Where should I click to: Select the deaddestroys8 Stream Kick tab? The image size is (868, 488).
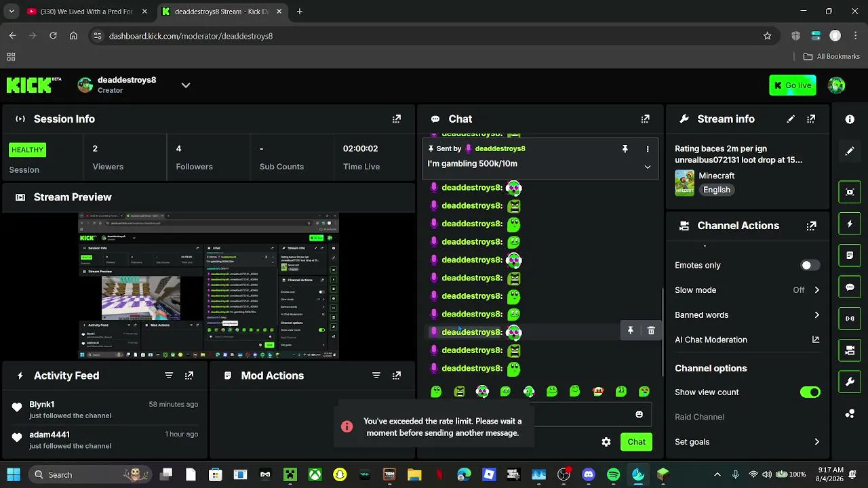[x=222, y=12]
